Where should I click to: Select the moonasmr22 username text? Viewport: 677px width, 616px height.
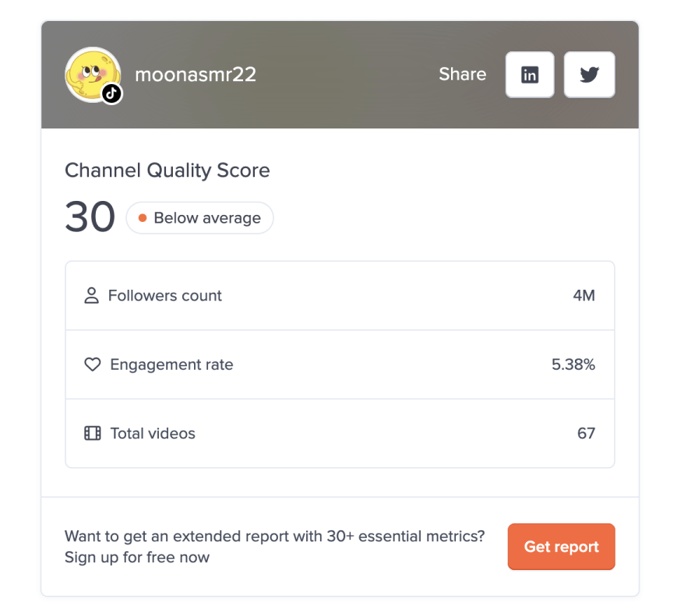(x=196, y=75)
